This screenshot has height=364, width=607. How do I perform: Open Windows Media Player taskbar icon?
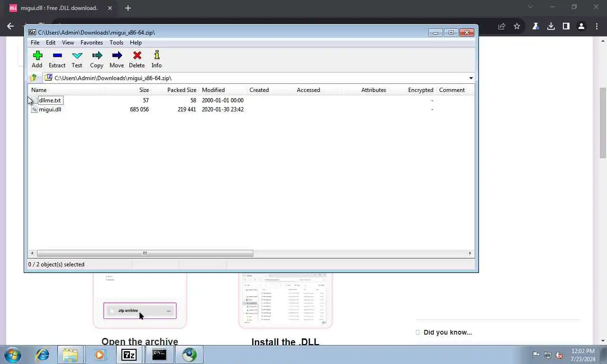[100, 355]
